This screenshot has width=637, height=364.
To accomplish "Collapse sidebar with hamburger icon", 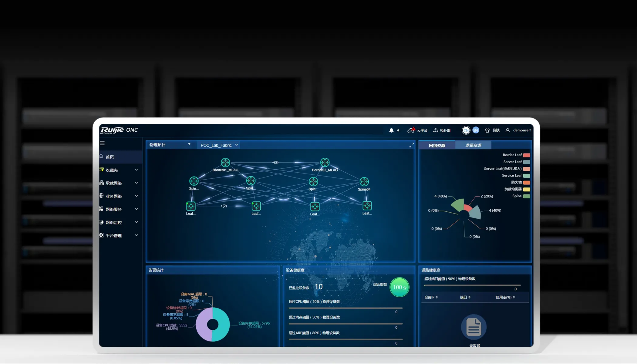I will click(x=102, y=143).
